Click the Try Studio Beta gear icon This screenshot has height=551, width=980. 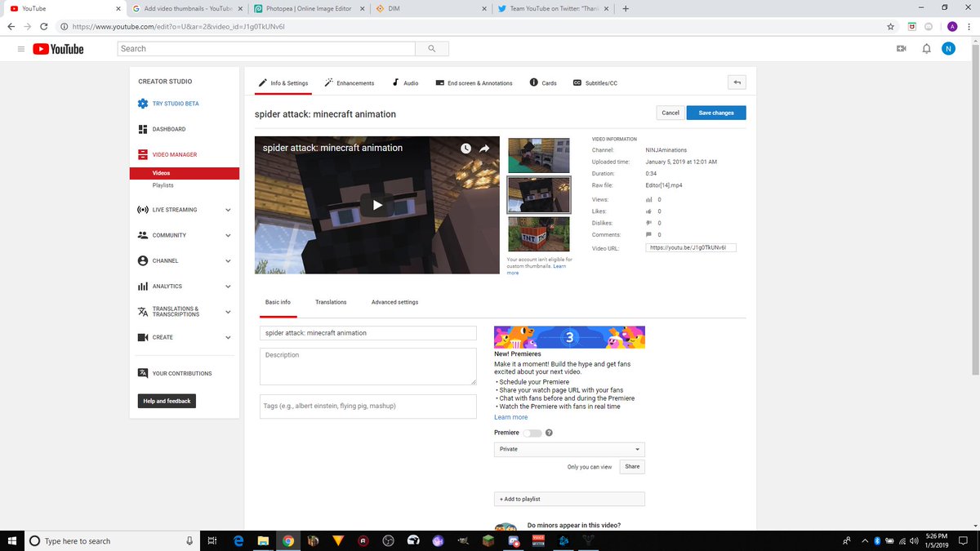tap(143, 104)
